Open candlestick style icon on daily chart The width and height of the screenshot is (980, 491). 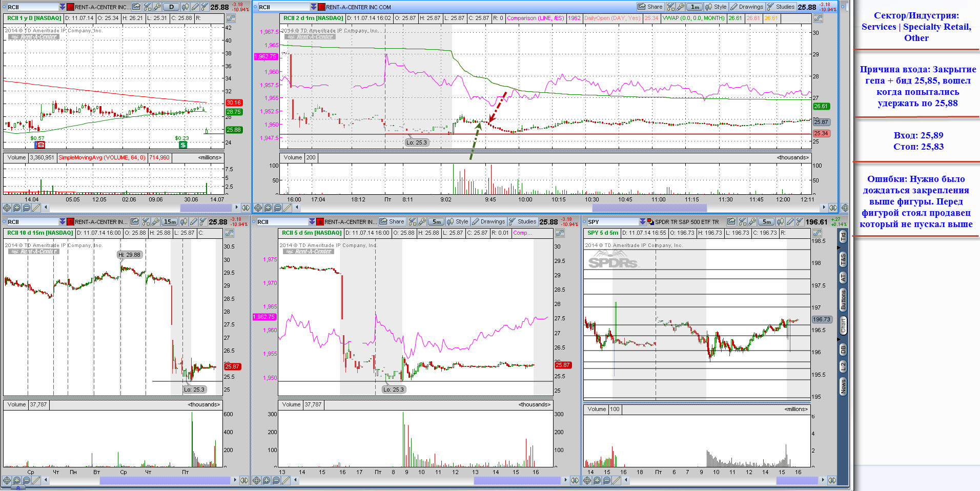pos(185,7)
